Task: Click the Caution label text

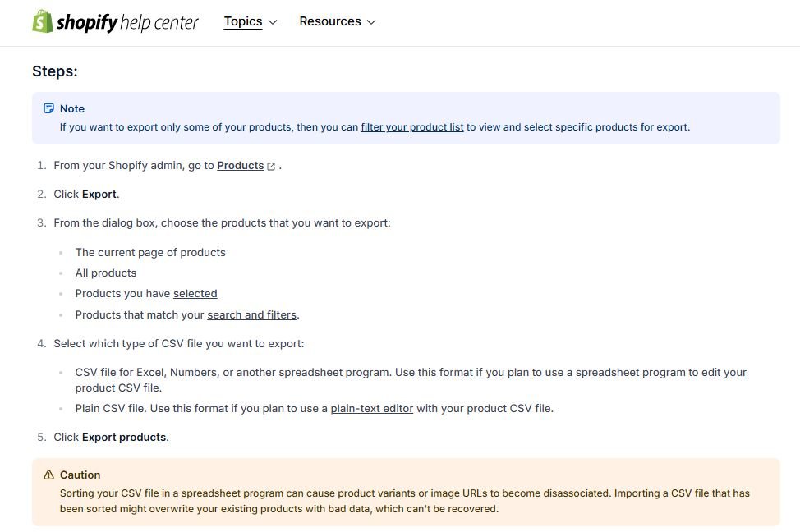Action: [80, 475]
